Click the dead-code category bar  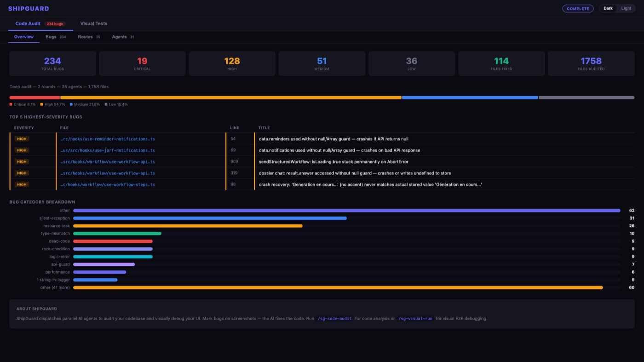(113, 241)
